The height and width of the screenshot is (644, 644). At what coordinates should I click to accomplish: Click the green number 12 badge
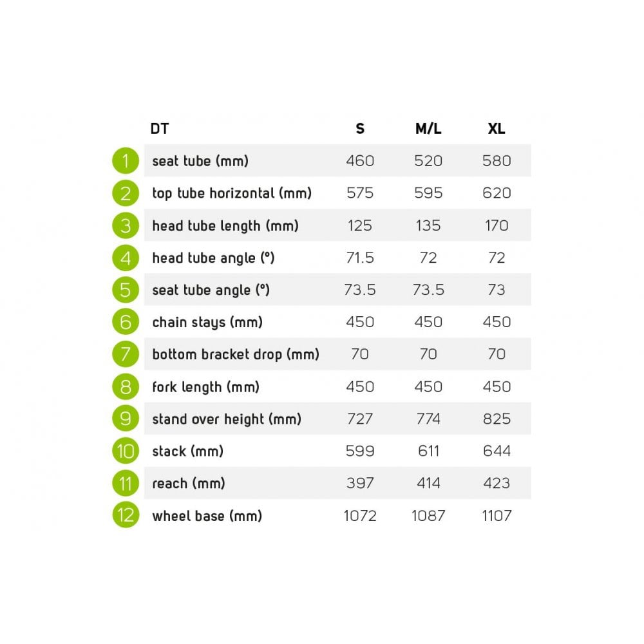[126, 515]
